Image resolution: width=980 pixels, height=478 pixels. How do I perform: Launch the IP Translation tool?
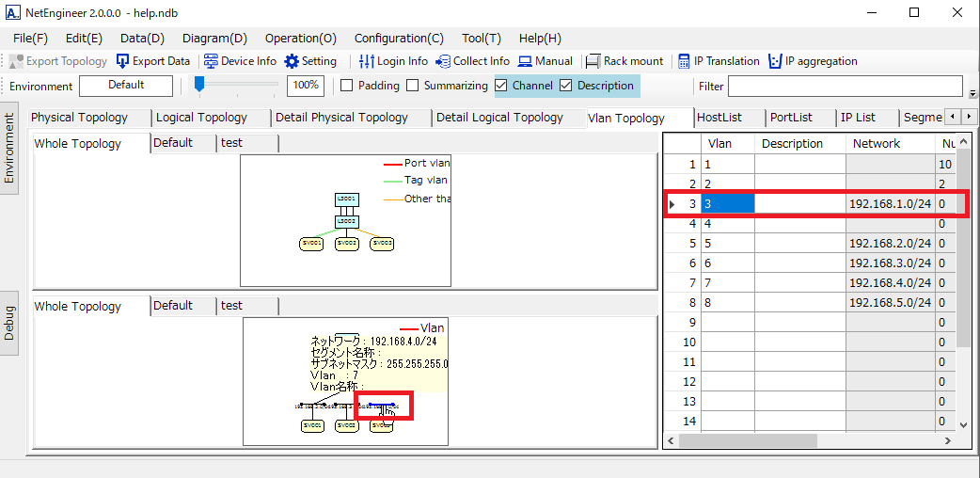(x=684, y=61)
